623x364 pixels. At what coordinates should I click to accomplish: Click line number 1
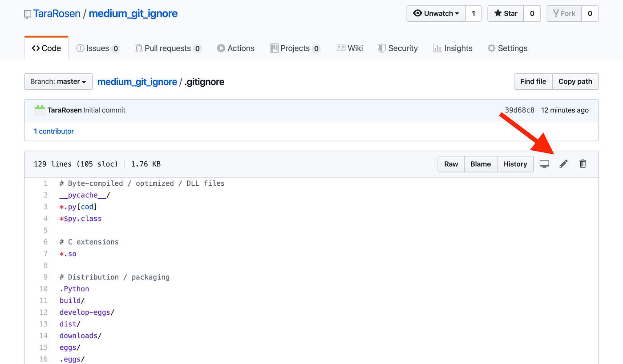[x=45, y=183]
